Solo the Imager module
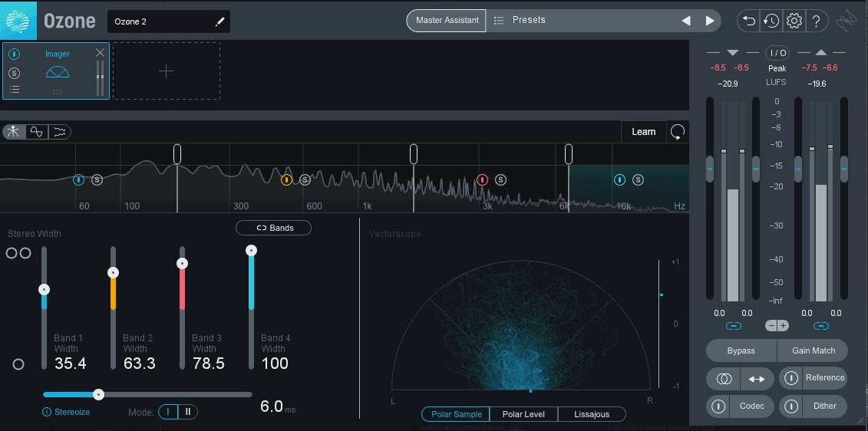Image resolution: width=868 pixels, height=431 pixels. coord(15,73)
